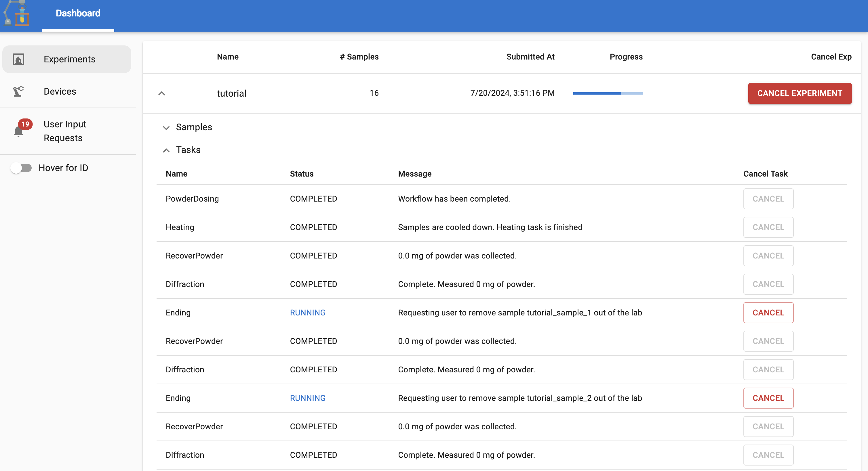Click the Heating task name
Viewport: 868px width, 471px height.
coord(180,227)
